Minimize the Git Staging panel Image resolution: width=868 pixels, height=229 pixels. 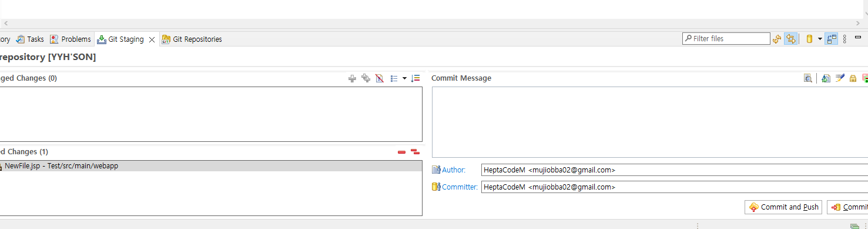point(857,37)
